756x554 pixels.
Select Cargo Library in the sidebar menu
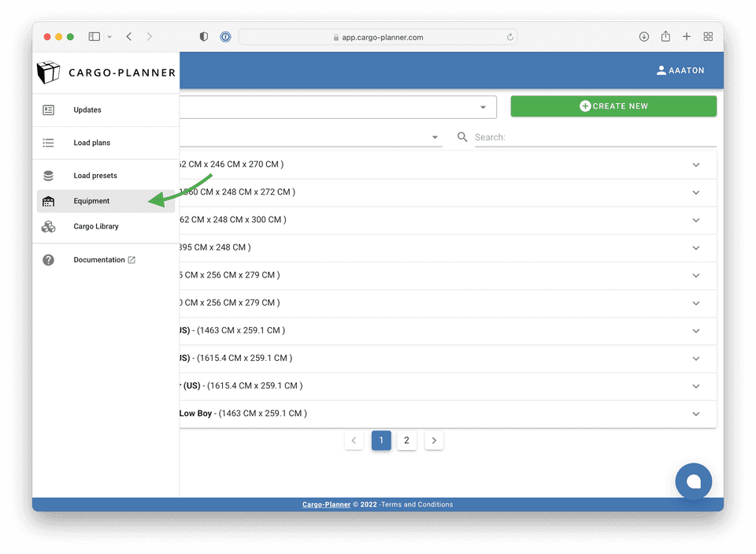(96, 227)
